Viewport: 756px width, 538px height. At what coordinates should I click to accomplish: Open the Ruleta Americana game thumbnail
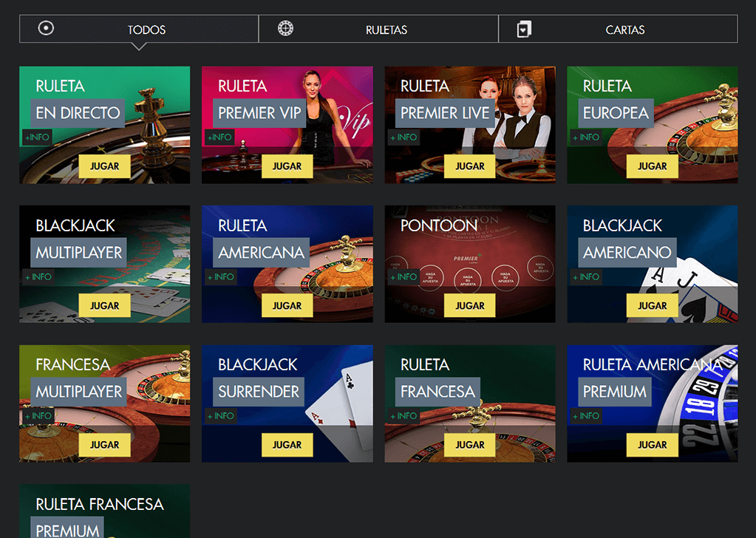click(x=287, y=264)
